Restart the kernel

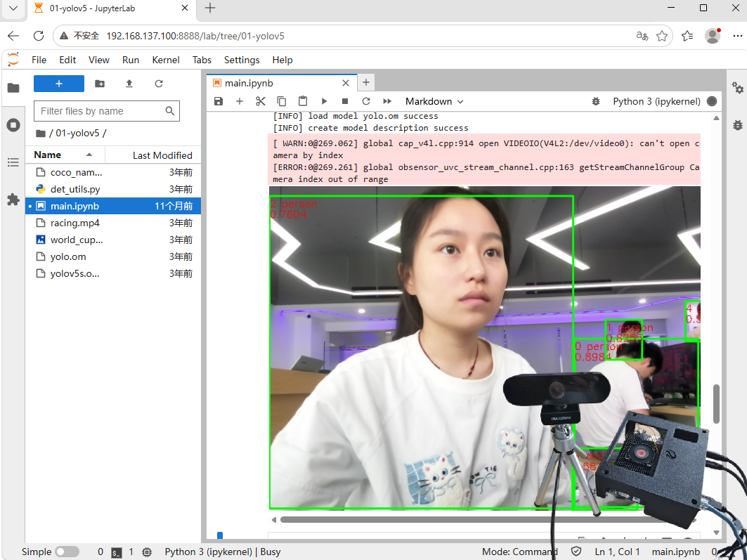coord(366,101)
